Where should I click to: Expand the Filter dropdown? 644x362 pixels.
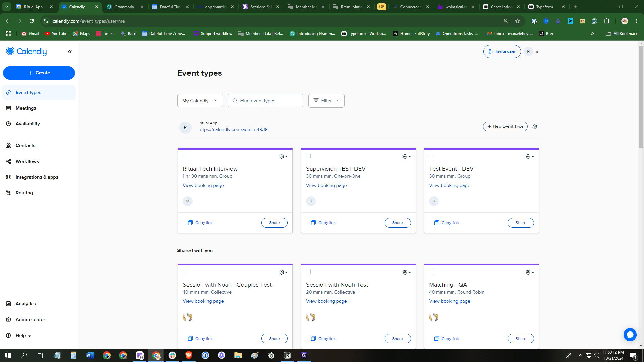click(326, 101)
